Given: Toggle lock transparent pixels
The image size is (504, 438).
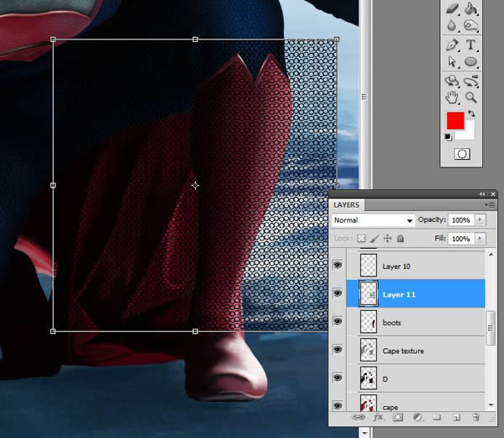Looking at the screenshot, I should tap(361, 238).
